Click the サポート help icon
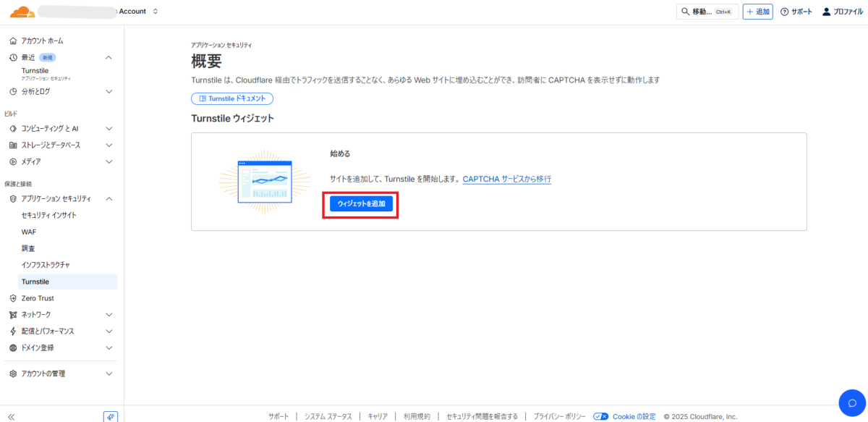868x422 pixels. pyautogui.click(x=784, y=12)
